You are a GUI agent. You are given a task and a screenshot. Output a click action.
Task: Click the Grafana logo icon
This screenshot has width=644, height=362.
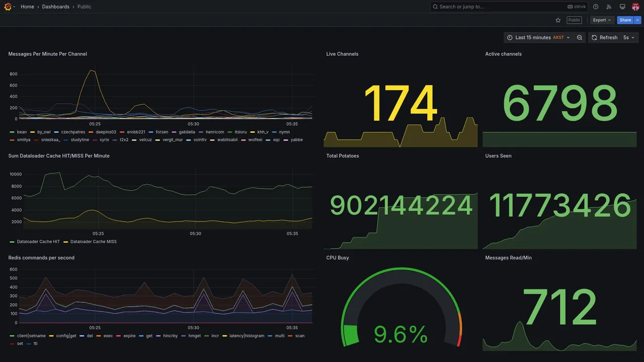8,7
